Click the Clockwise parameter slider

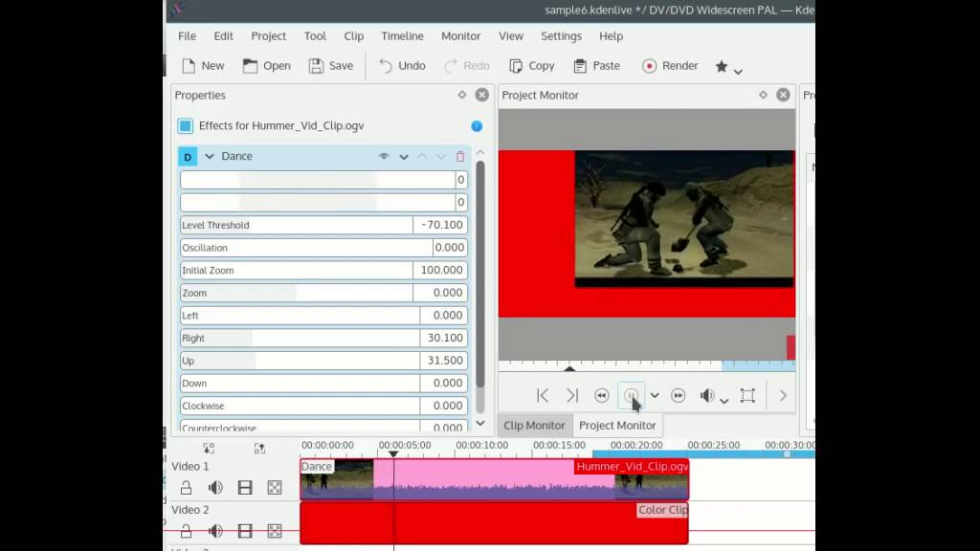pyautogui.click(x=300, y=406)
